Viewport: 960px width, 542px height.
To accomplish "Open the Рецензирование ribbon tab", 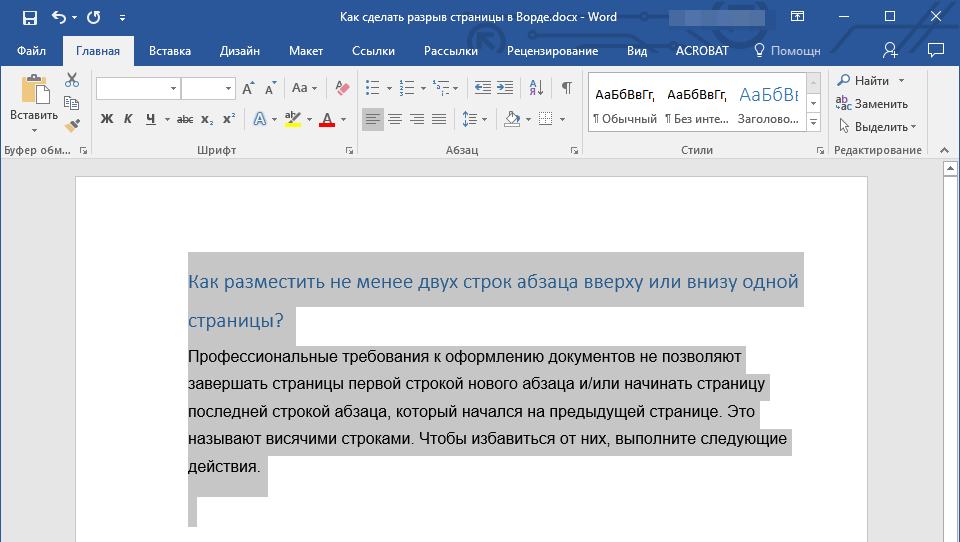I will point(552,51).
